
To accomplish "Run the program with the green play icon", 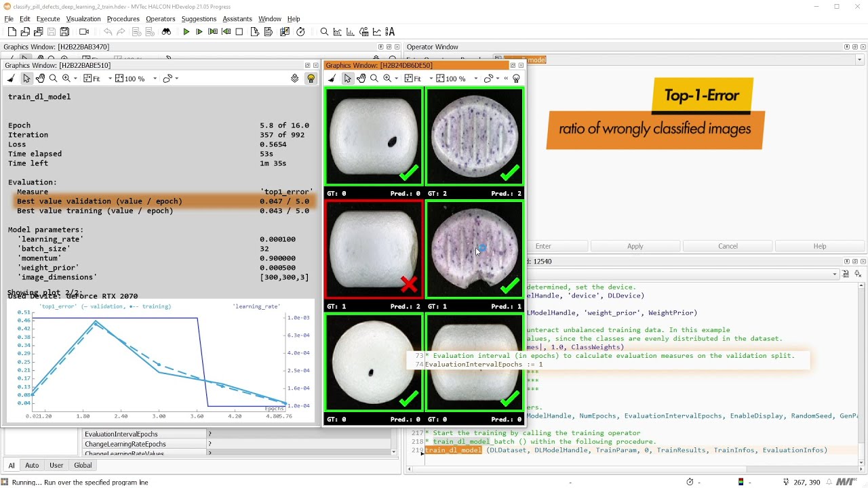I will (x=186, y=32).
